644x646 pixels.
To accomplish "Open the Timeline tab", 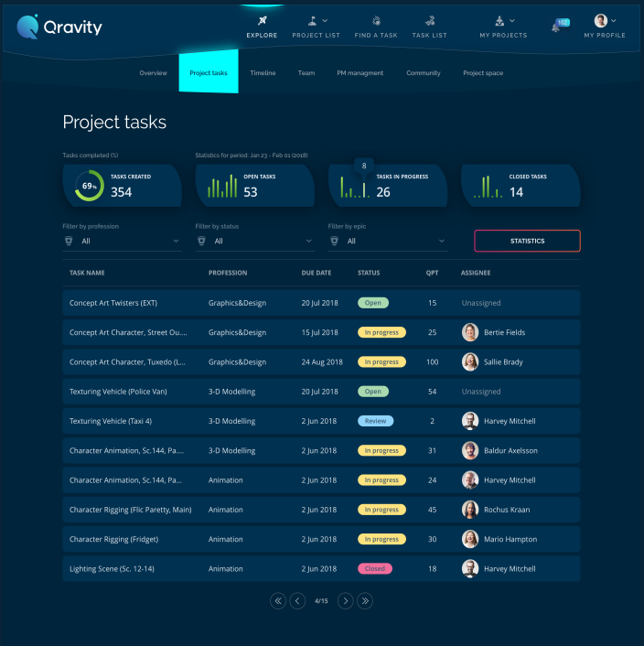I will tap(263, 73).
